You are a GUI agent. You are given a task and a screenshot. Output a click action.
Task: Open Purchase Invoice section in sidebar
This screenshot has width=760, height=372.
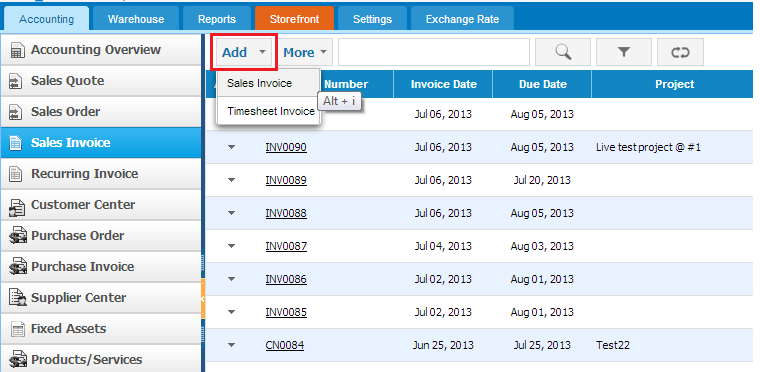click(101, 267)
